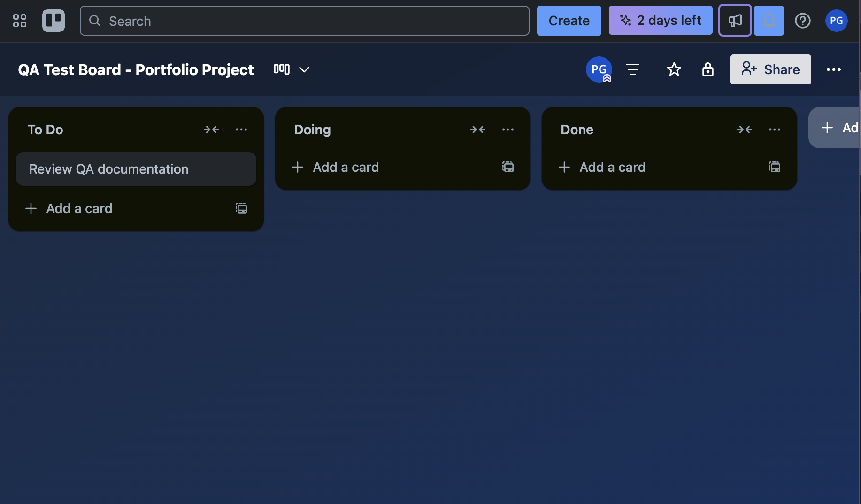Viewport: 861px width, 504px height.
Task: Open the megaphone feedback icon
Action: point(735,20)
